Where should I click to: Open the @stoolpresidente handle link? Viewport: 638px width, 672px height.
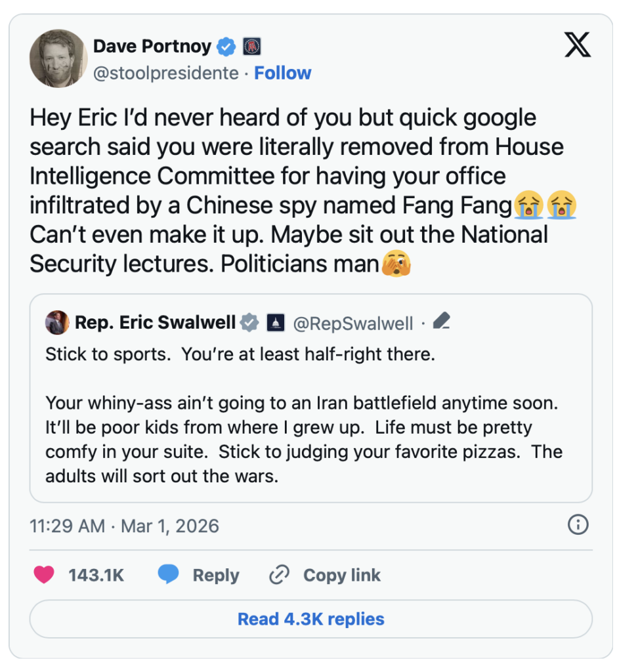tap(166, 73)
